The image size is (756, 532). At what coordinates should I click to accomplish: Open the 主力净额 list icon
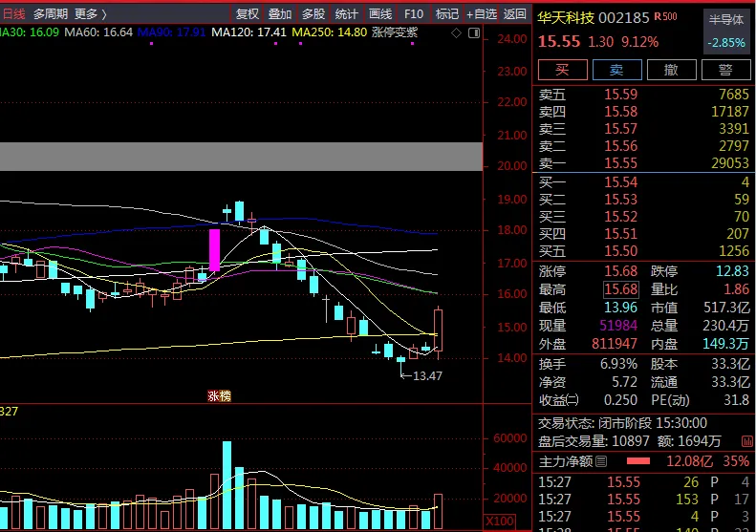[x=601, y=461]
